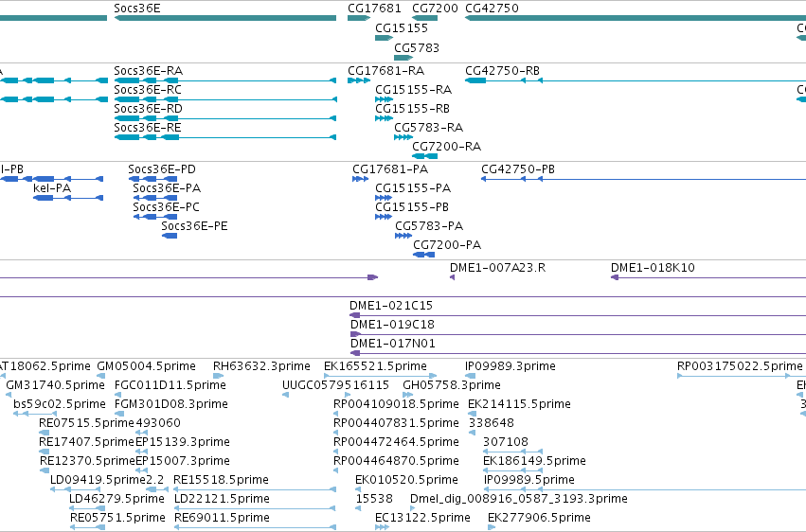Click EST EK186149.5prime

pos(534,462)
